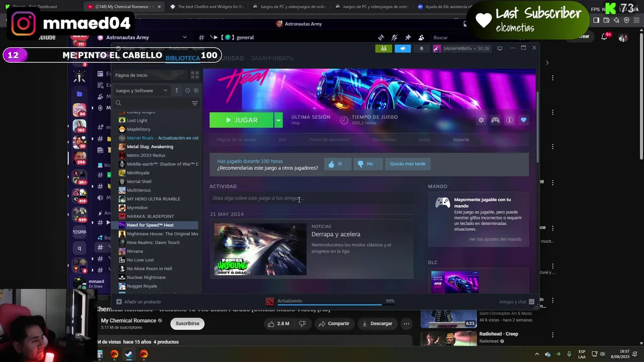The image size is (644, 362).
Task: Recommend game with Sí thumbs up
Action: [x=338, y=164]
